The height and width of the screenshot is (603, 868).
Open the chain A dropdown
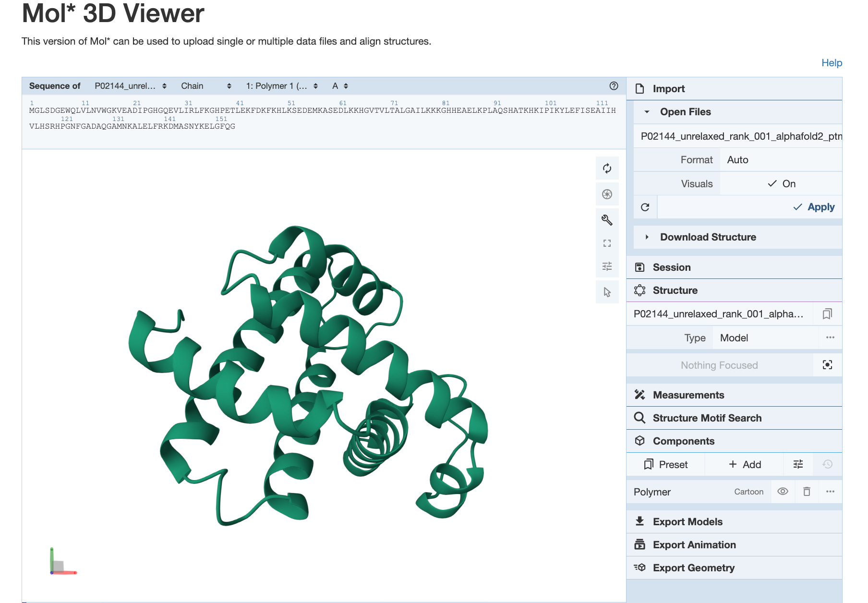click(x=340, y=86)
